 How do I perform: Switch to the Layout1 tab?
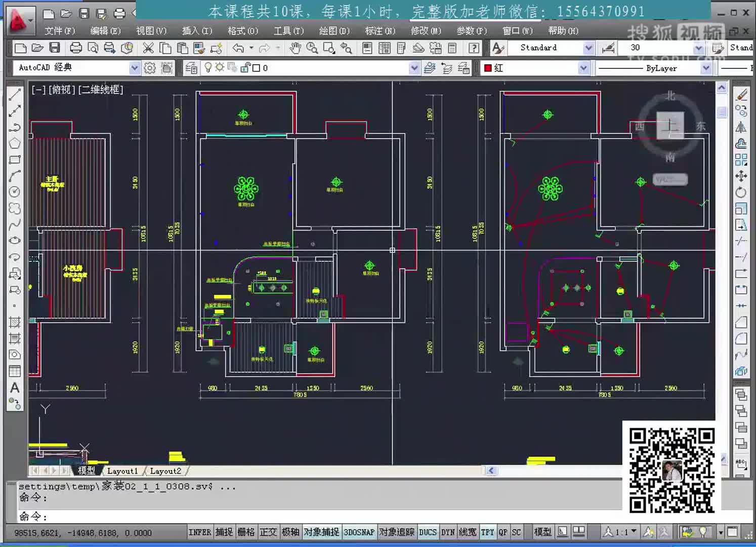tap(122, 471)
